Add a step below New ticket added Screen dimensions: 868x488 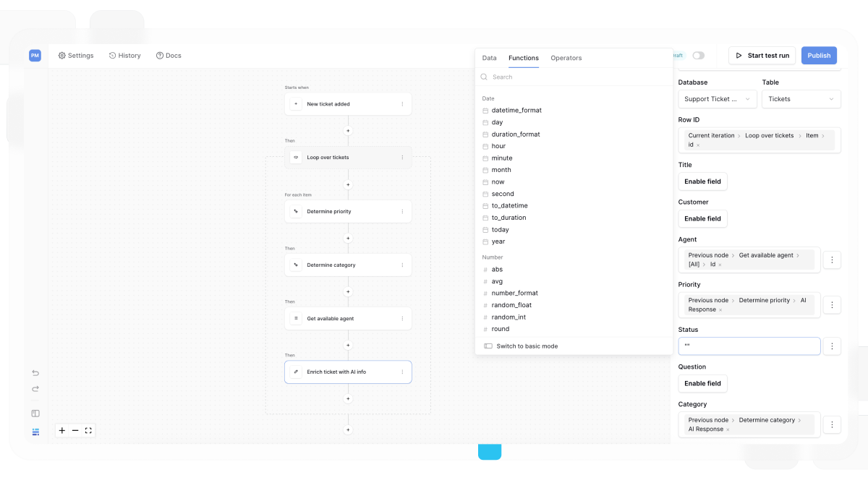(348, 131)
